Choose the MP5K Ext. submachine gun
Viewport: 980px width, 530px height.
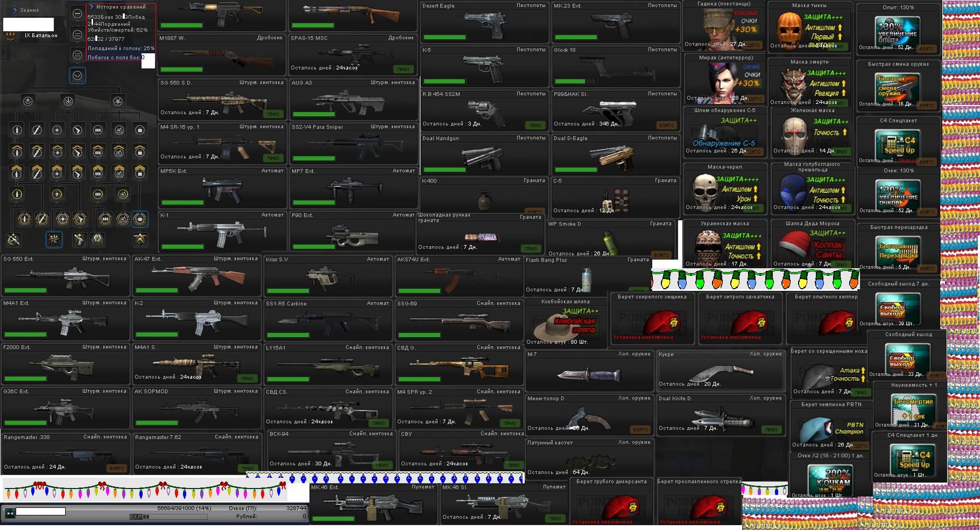(222, 187)
